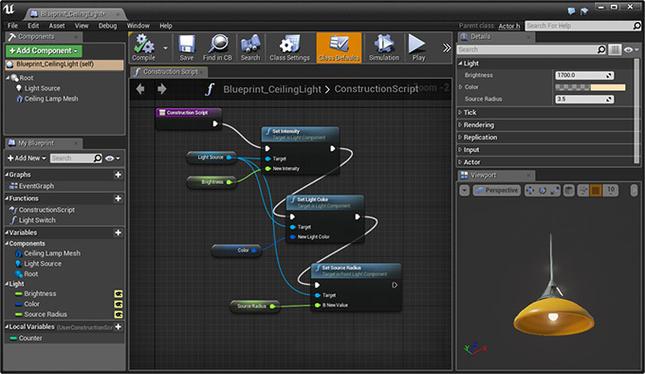Add a new variable with plus icon
The image size is (645, 374).
coord(118,233)
